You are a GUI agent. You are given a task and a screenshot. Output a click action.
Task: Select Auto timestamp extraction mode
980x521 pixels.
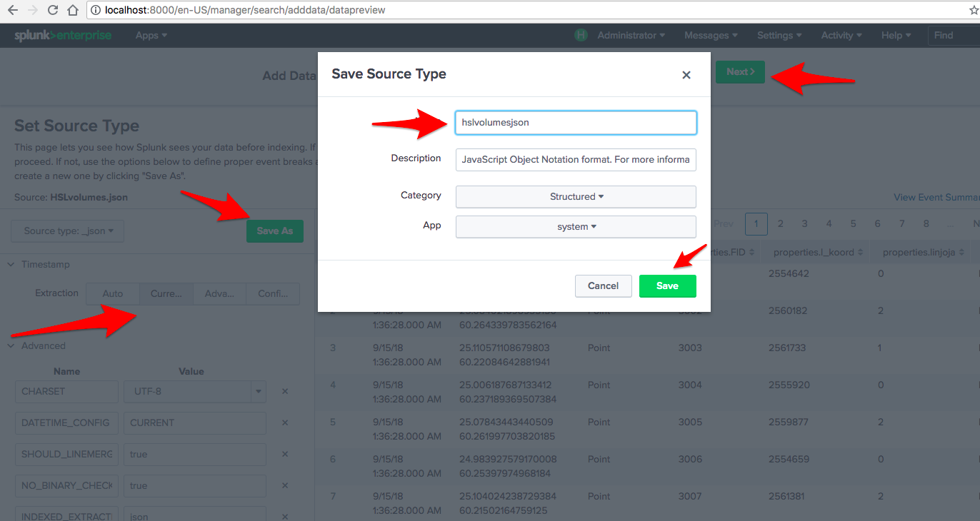pyautogui.click(x=111, y=293)
